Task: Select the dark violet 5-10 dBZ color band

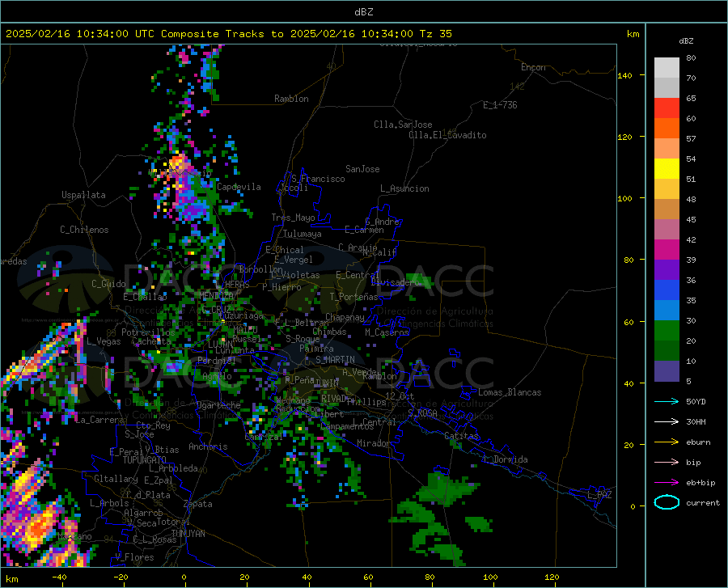Action: (x=667, y=371)
